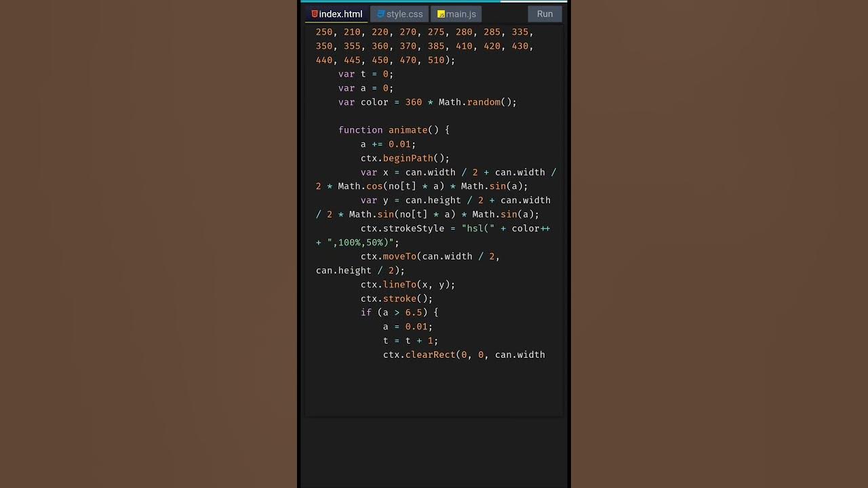
Task: Click the HTML5 icon on index.html tab
Action: (315, 14)
